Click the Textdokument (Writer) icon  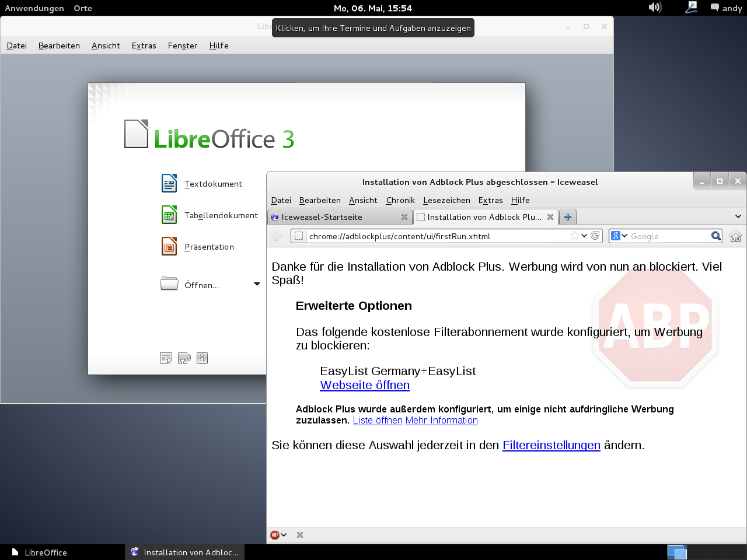pyautogui.click(x=169, y=183)
